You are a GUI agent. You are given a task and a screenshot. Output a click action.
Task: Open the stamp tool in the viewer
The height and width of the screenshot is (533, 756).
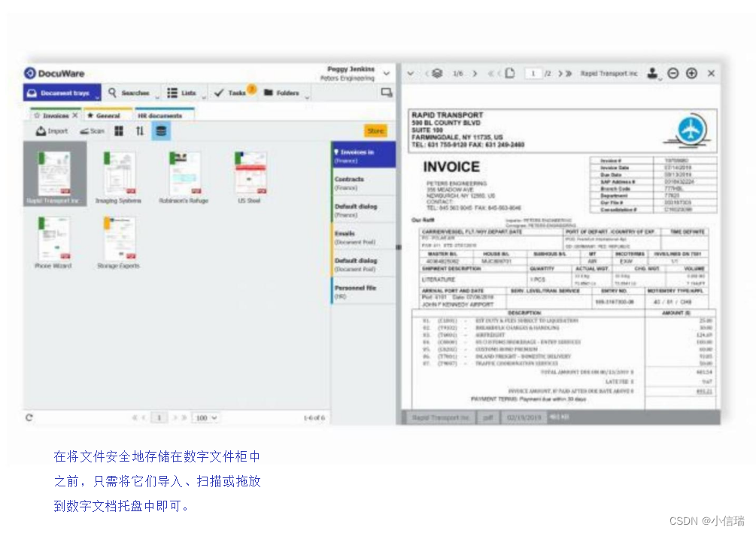651,73
